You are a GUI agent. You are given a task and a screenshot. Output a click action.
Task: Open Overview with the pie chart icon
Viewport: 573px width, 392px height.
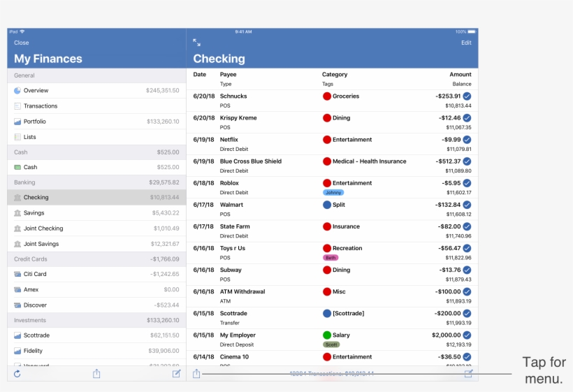(36, 91)
